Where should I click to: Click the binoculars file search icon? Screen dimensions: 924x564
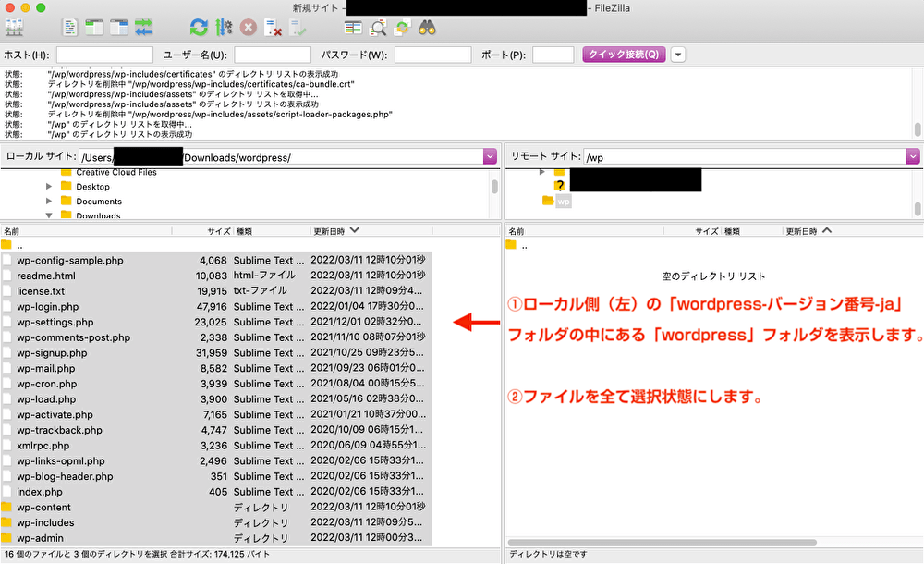point(427,27)
